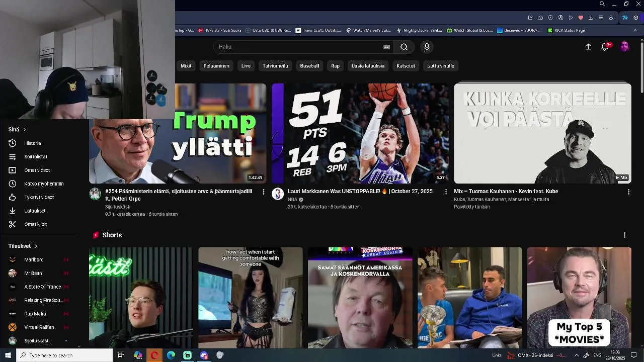Open the YouTube upload (create) icon
Viewport: 644px width, 362px height.
[x=588, y=47]
